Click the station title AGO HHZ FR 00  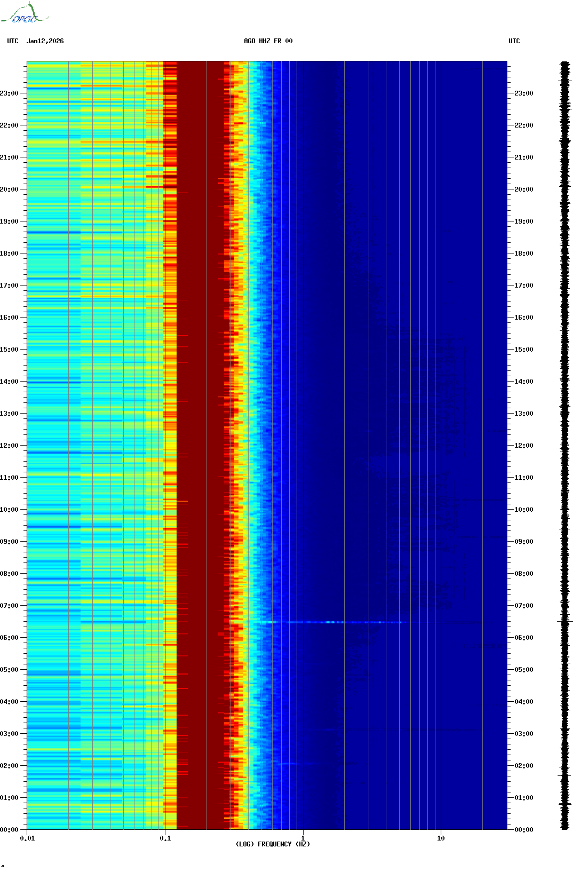[x=268, y=41]
